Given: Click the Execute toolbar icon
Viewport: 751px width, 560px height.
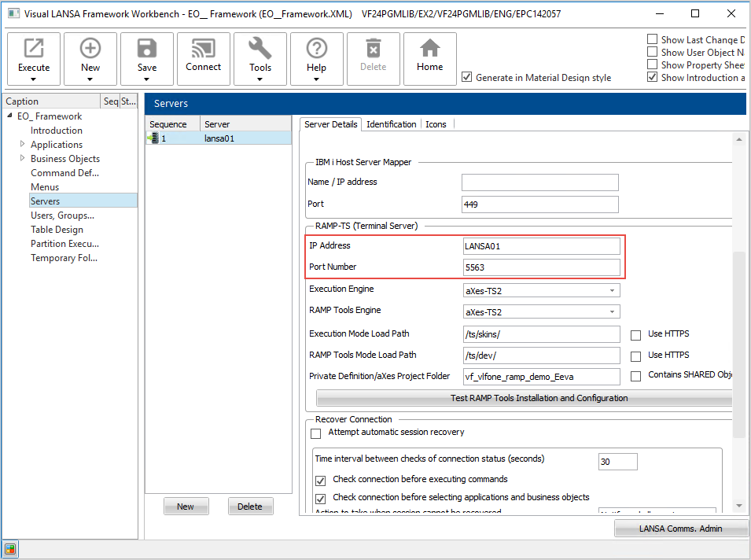Looking at the screenshot, I should [34, 49].
